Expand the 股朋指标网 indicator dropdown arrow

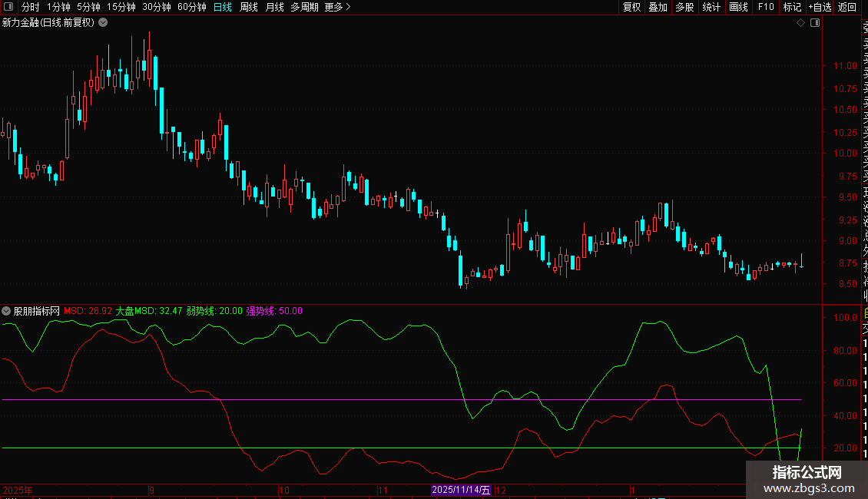pos(7,312)
